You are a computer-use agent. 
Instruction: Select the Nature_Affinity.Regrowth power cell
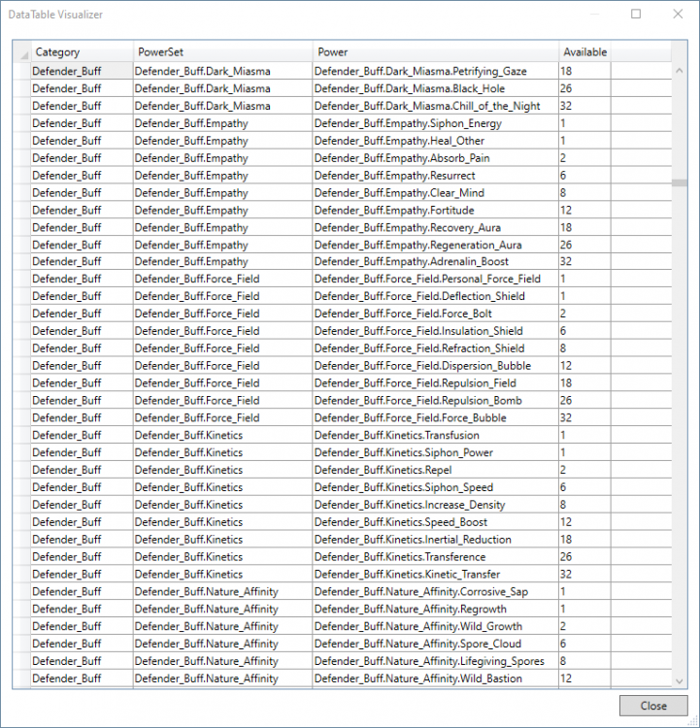coord(435,610)
